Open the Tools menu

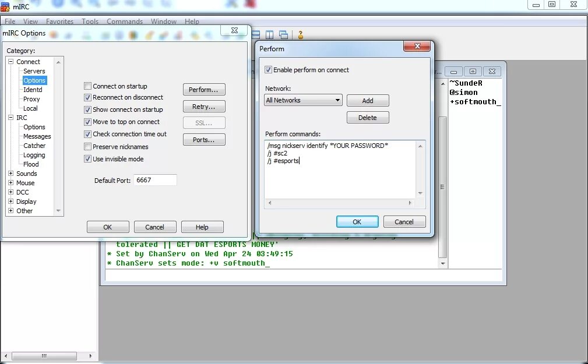tap(90, 22)
